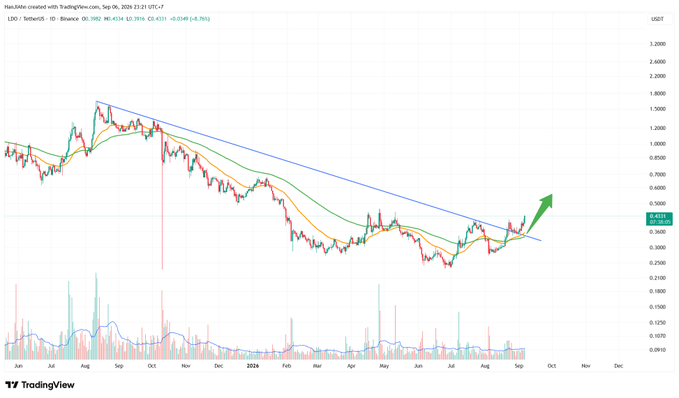
Task: Click the 2026 year label on time axis
Action: coord(252,366)
